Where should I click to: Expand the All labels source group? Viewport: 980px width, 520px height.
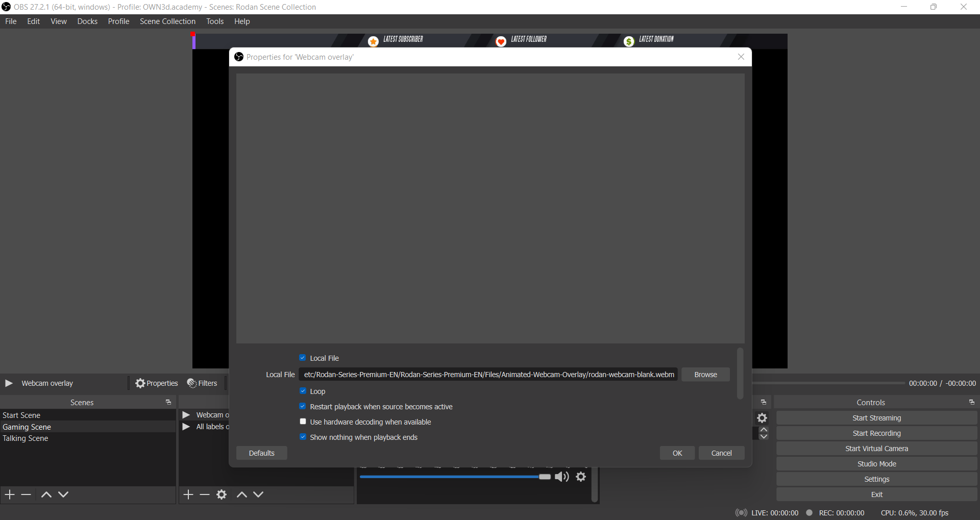pyautogui.click(x=186, y=427)
